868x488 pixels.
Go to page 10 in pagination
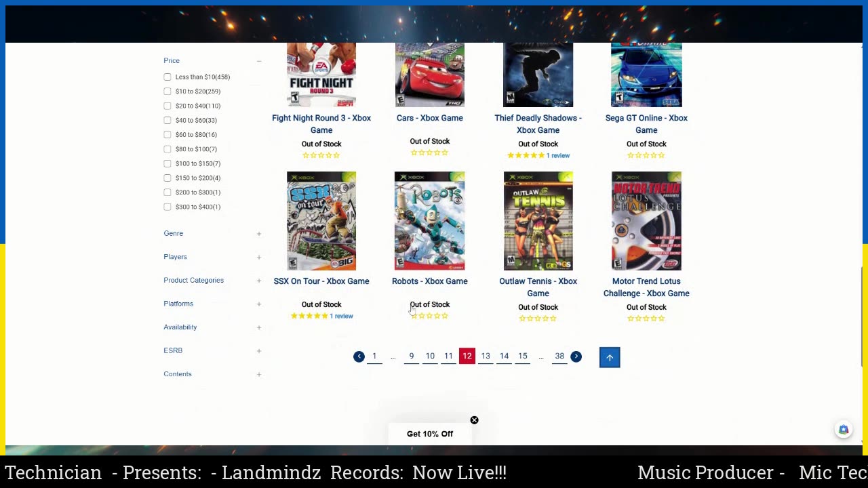coord(430,357)
